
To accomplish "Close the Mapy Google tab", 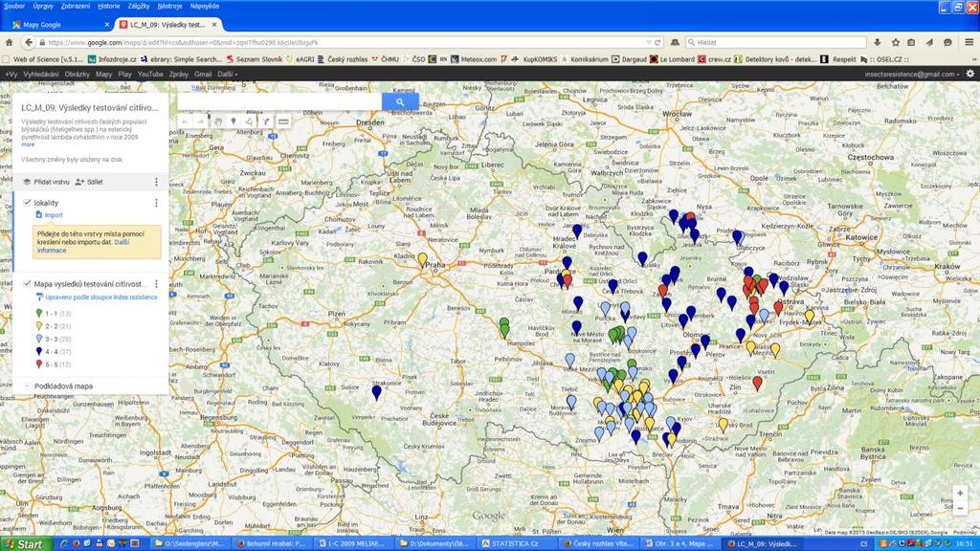I will (107, 24).
